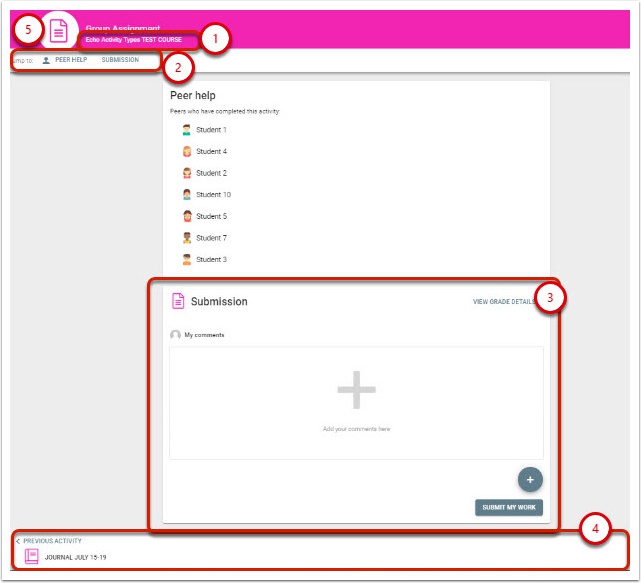Jump to the Peer Help section

click(x=70, y=60)
